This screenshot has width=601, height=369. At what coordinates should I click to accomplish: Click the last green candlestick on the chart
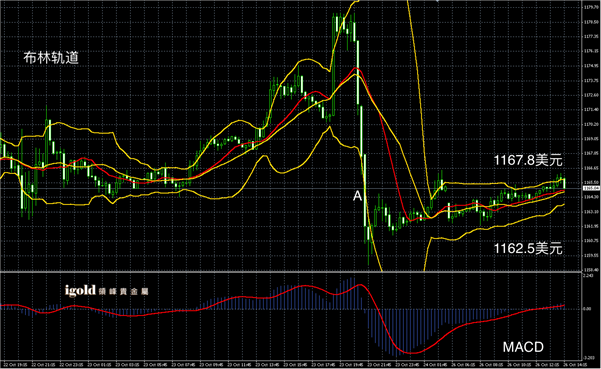coord(564,183)
